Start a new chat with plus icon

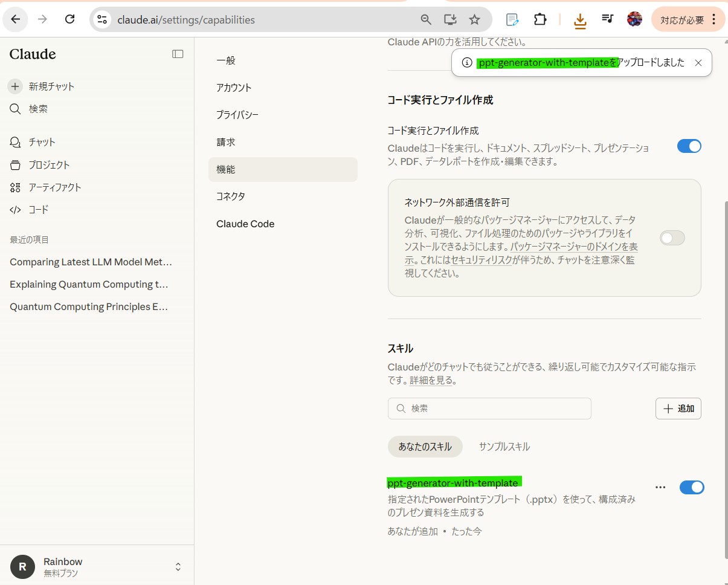15,86
